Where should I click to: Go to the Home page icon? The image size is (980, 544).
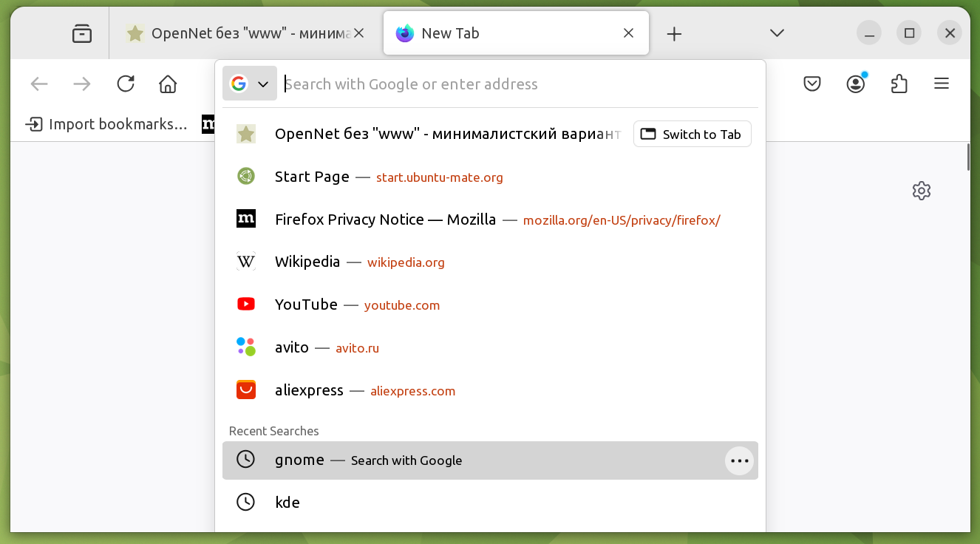coord(168,84)
